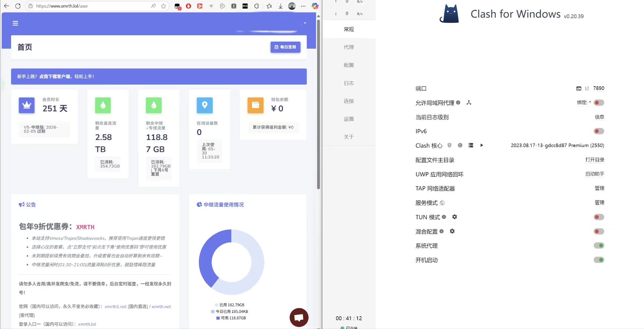The height and width of the screenshot is (329, 644).
Task: Click the crown membership icon
Action: pyautogui.click(x=27, y=105)
